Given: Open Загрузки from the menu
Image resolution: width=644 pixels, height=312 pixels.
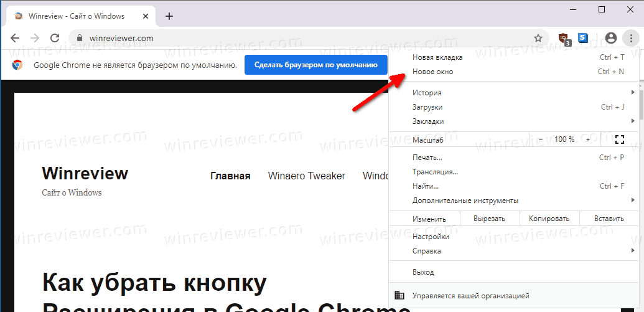Looking at the screenshot, I should [x=514, y=107].
